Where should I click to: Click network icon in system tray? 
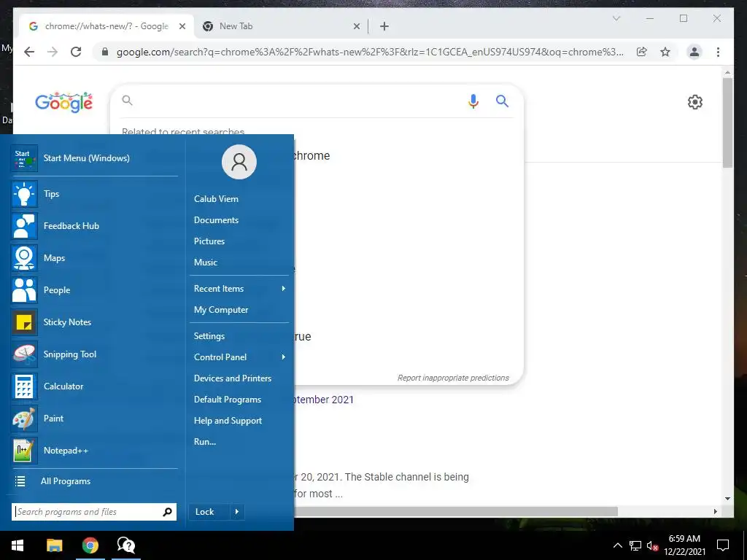pyautogui.click(x=635, y=545)
